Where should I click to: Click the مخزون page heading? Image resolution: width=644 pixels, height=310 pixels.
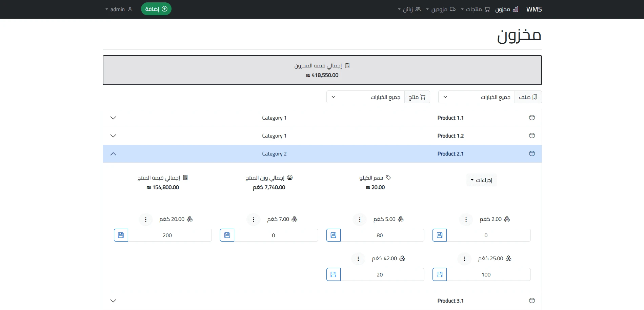519,36
